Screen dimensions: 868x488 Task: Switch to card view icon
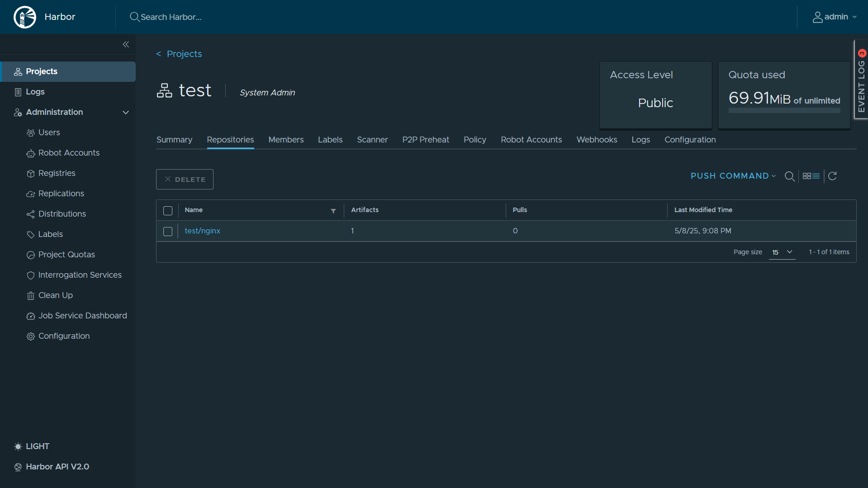point(807,176)
